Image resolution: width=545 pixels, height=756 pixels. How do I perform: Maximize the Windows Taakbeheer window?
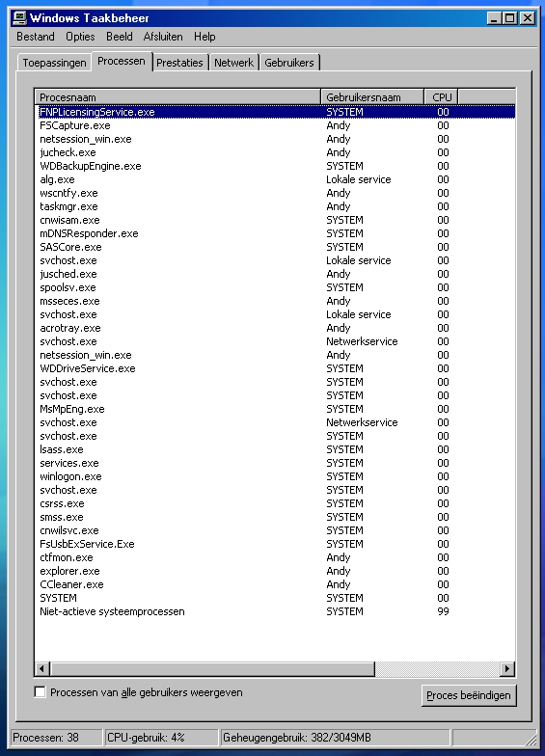[x=509, y=18]
